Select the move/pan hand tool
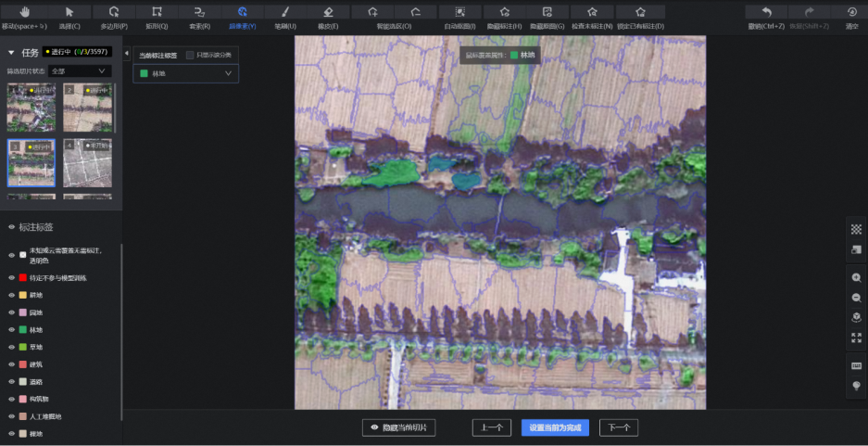Viewport: 868px width, 446px height. [x=25, y=13]
